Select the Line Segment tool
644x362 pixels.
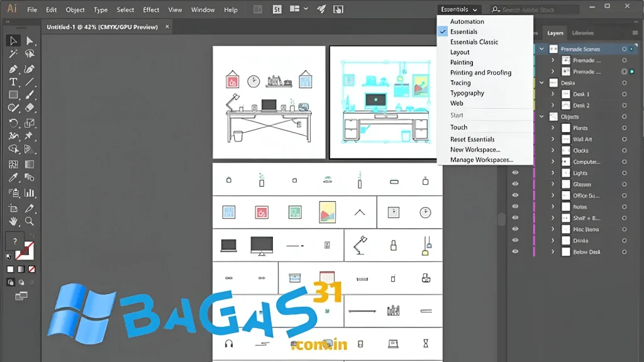tap(29, 82)
